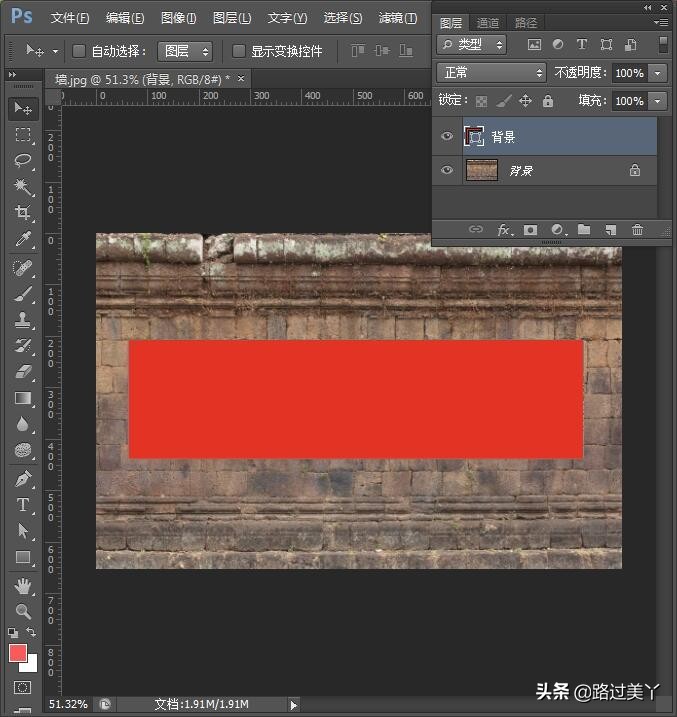Open the blend mode dropdown
The height and width of the screenshot is (717, 677).
[491, 73]
